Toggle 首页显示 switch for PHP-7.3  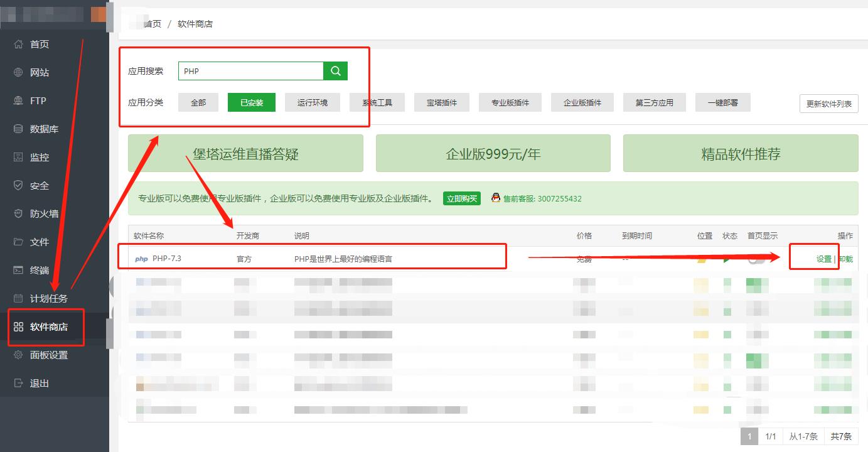[x=757, y=259]
